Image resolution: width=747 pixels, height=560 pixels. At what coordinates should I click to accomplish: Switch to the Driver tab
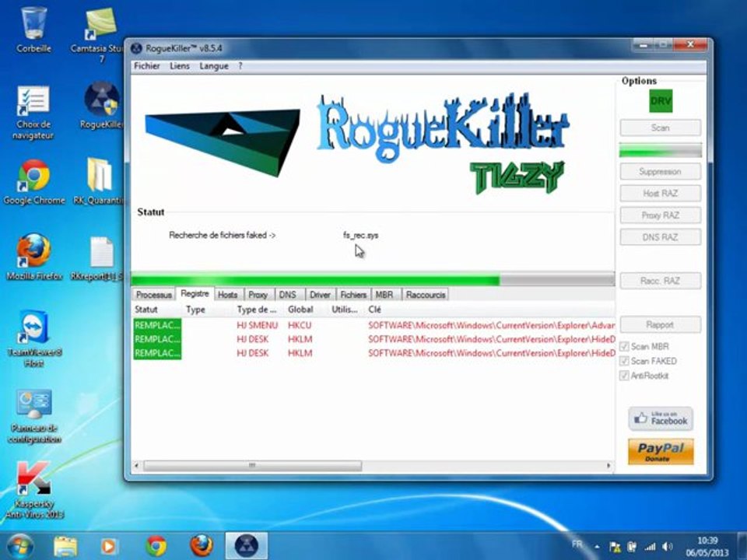pyautogui.click(x=320, y=295)
